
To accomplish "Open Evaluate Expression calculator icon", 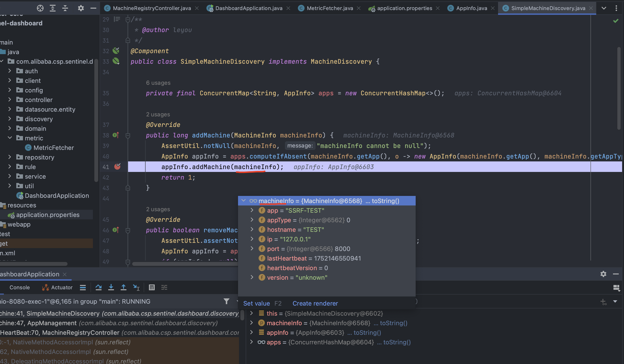I will (x=152, y=287).
